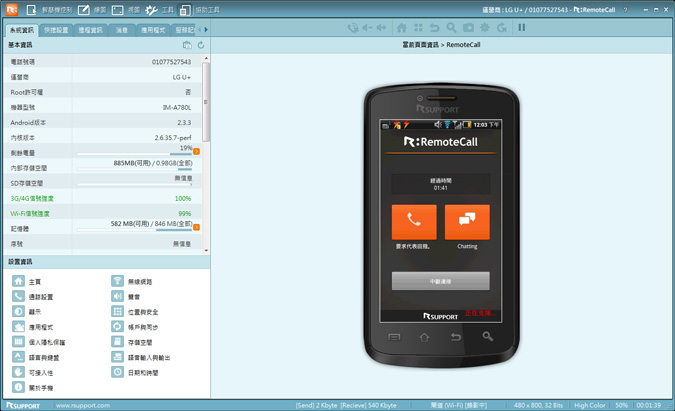Expand memory details with orange arrow
The image size is (675, 411).
pos(196,227)
